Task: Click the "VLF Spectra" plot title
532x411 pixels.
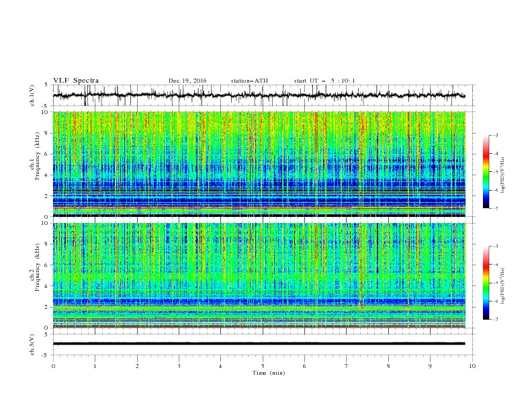Action: [76, 81]
